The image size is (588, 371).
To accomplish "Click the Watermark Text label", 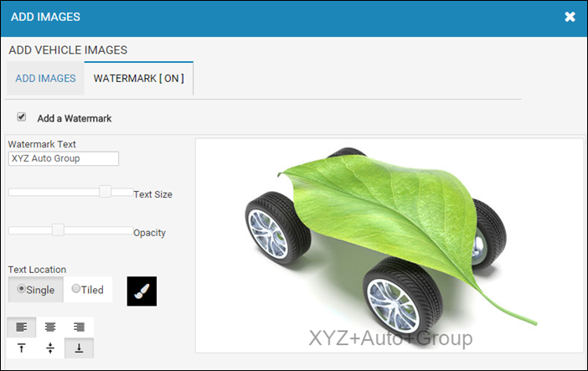I will click(x=42, y=144).
